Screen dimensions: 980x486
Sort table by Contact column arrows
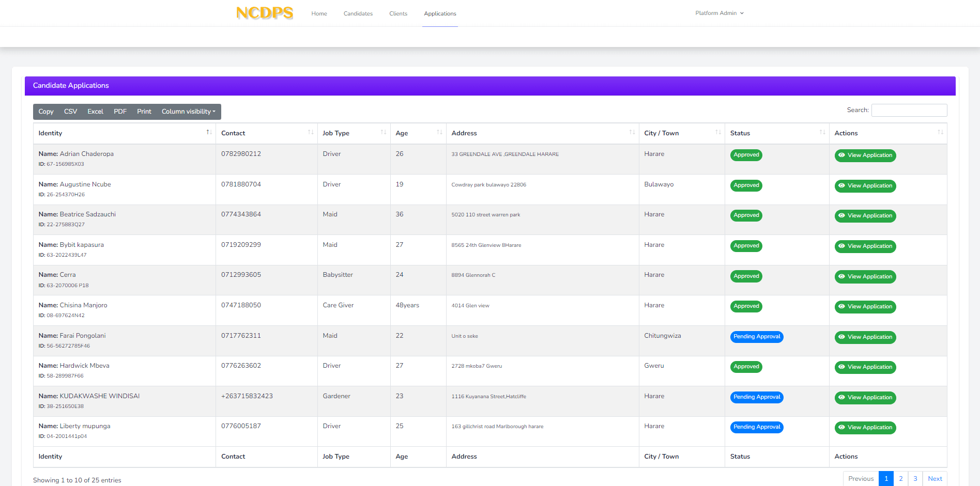(311, 132)
